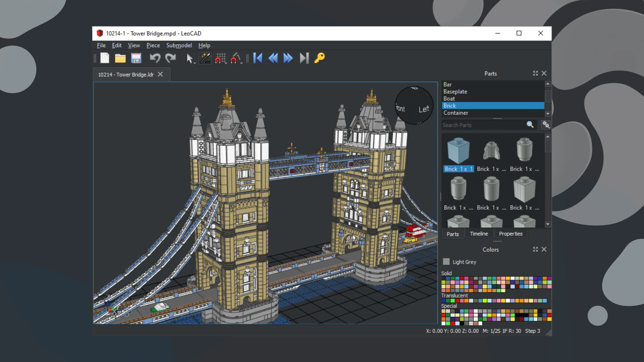The image size is (644, 362).
Task: Open the parts options gear icon
Action: pyautogui.click(x=546, y=125)
